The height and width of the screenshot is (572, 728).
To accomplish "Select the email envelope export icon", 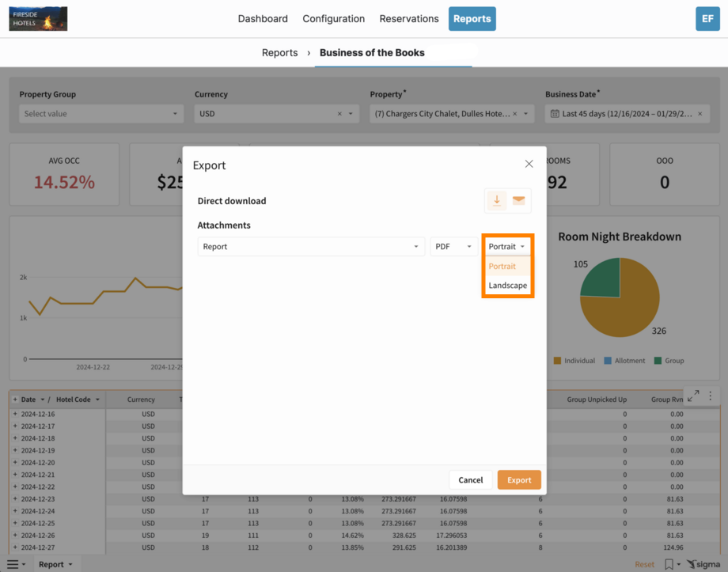I will (x=518, y=201).
